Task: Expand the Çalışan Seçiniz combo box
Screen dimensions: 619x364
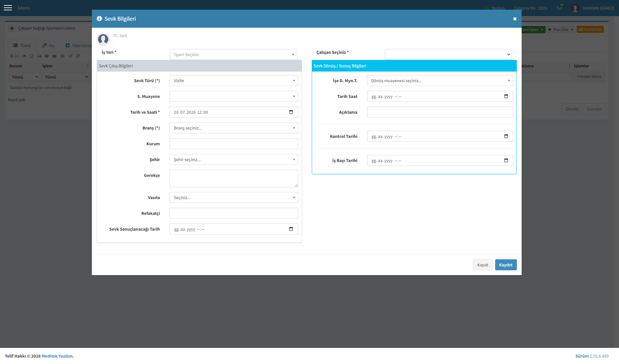Action: (x=448, y=54)
